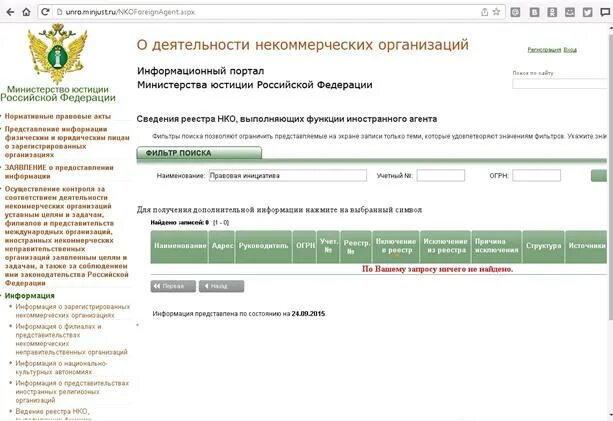Image resolution: width=613 pixels, height=421 pixels.
Task: Open the Регистрация link
Action: (x=544, y=50)
